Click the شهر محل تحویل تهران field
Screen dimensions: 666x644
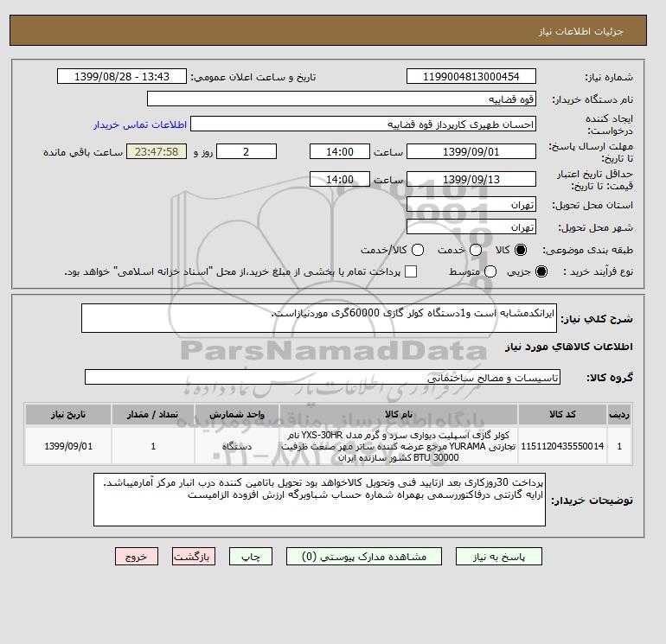tap(471, 227)
